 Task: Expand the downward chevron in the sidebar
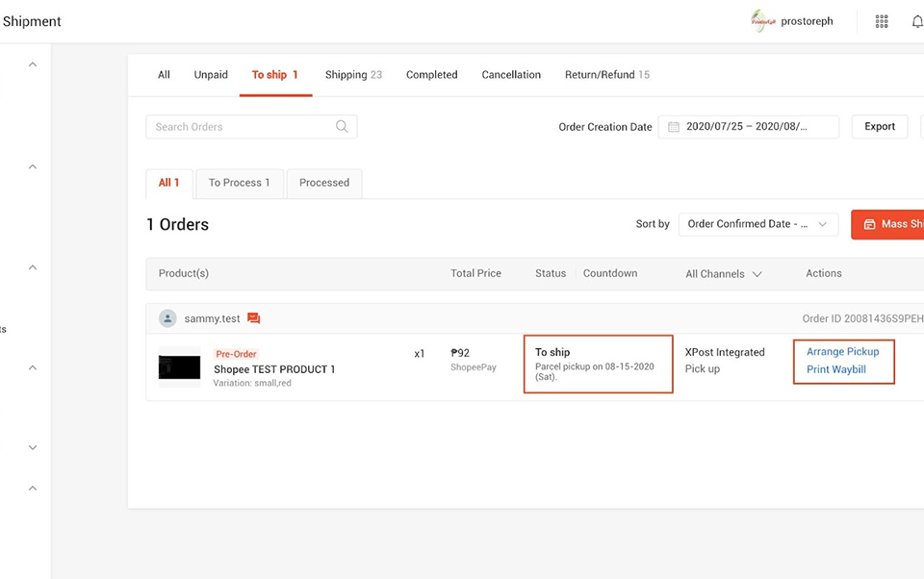pos(32,446)
